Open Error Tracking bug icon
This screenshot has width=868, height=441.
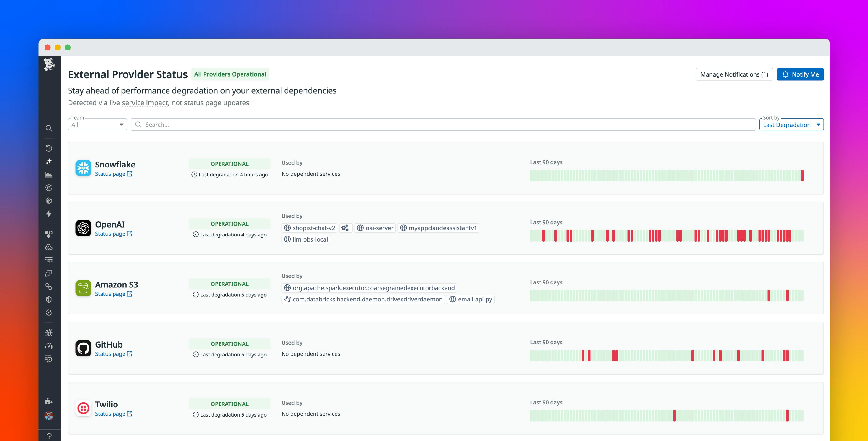point(49,332)
